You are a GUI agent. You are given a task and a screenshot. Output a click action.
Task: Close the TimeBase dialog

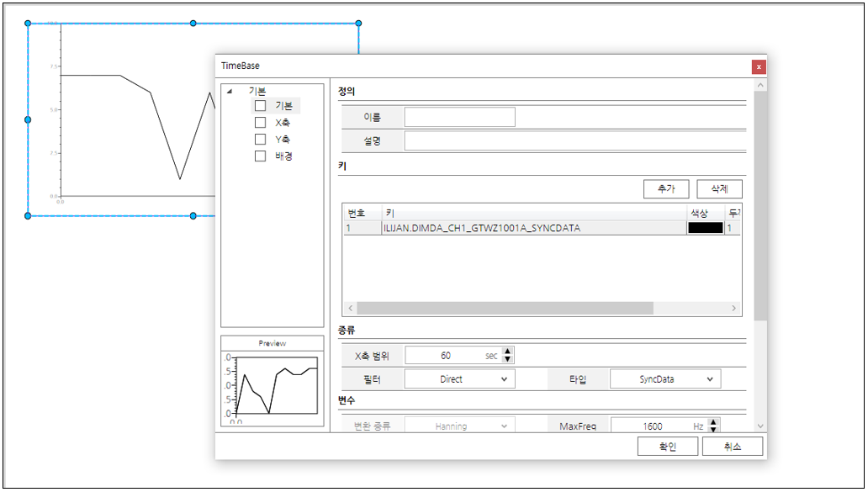point(759,67)
